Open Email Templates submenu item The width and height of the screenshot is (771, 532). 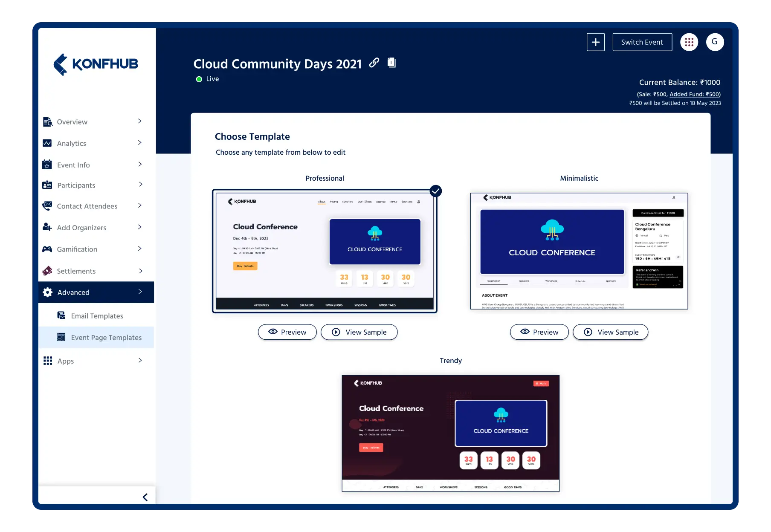tap(96, 315)
